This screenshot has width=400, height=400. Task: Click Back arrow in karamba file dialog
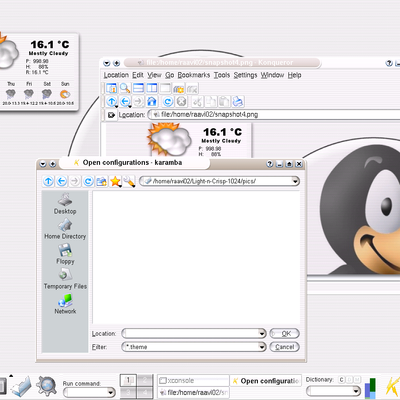coord(61,181)
